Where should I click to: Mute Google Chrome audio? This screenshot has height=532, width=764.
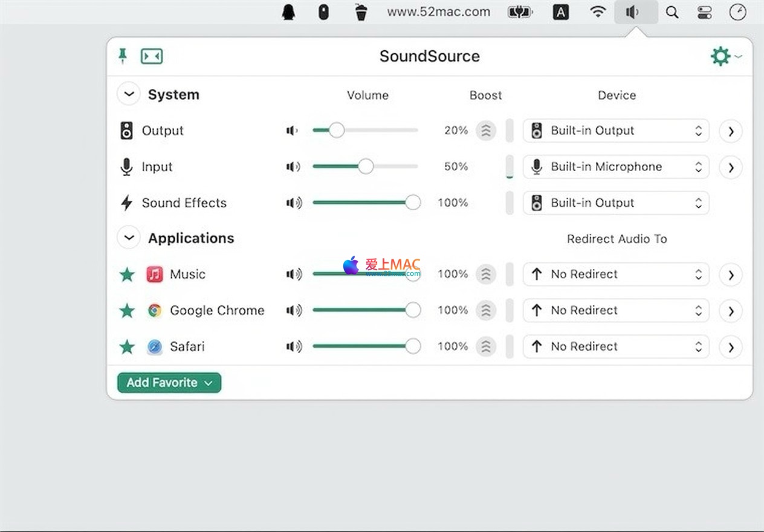click(294, 311)
